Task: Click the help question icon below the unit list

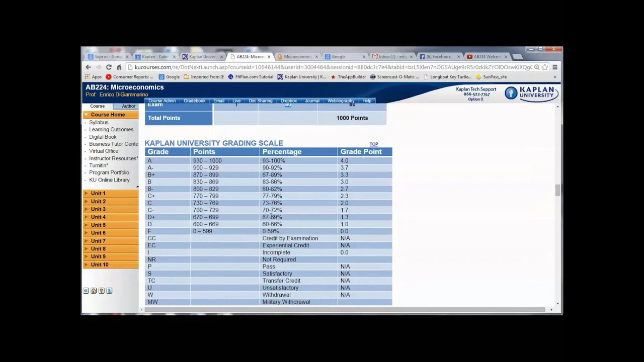Action: [101, 291]
